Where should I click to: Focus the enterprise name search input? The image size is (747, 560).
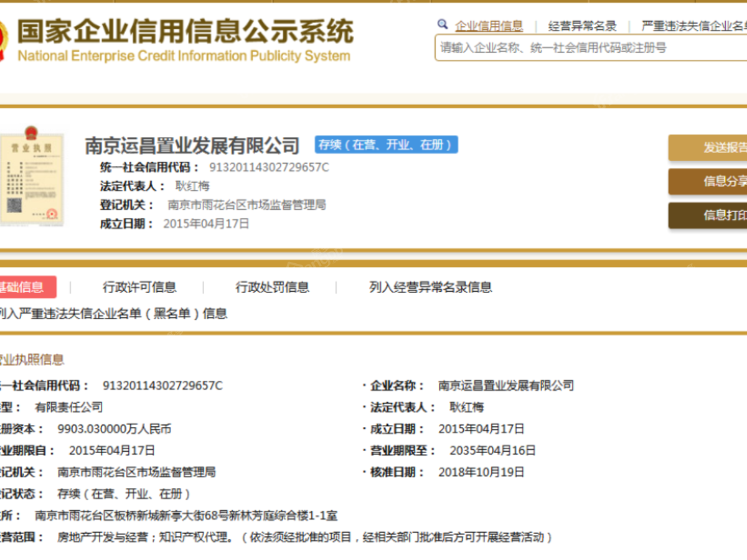(x=591, y=47)
